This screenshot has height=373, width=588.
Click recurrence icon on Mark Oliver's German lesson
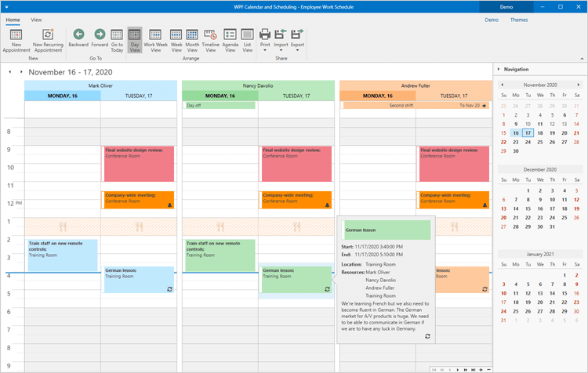(169, 289)
